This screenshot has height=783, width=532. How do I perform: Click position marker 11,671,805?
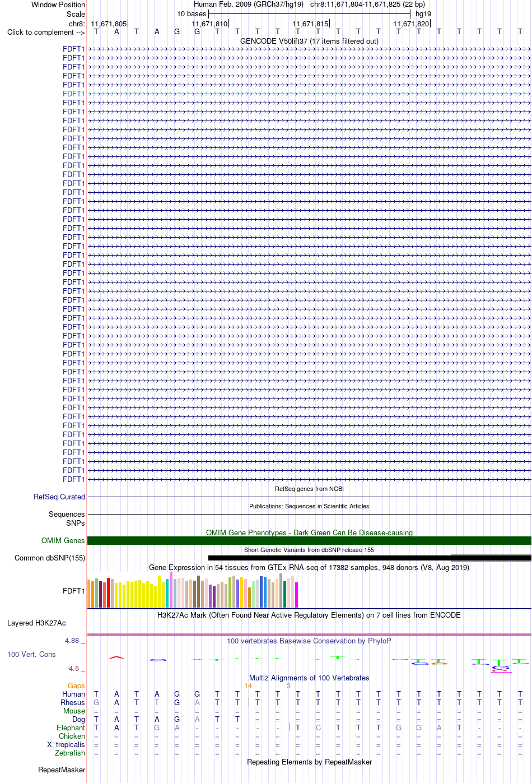pyautogui.click(x=109, y=24)
